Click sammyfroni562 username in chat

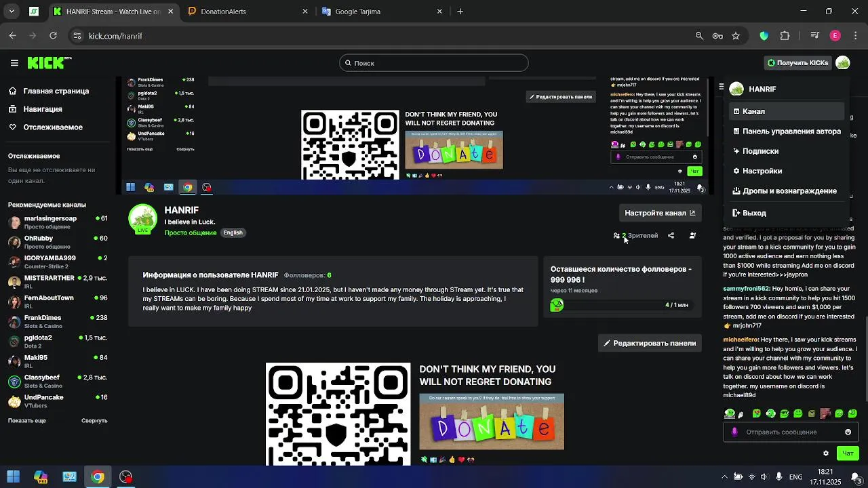click(746, 289)
